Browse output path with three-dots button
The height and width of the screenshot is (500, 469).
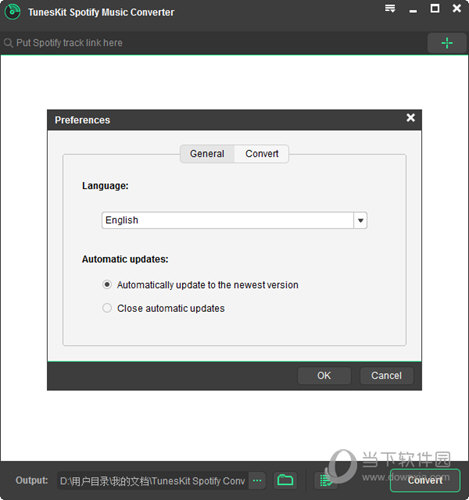point(257,481)
